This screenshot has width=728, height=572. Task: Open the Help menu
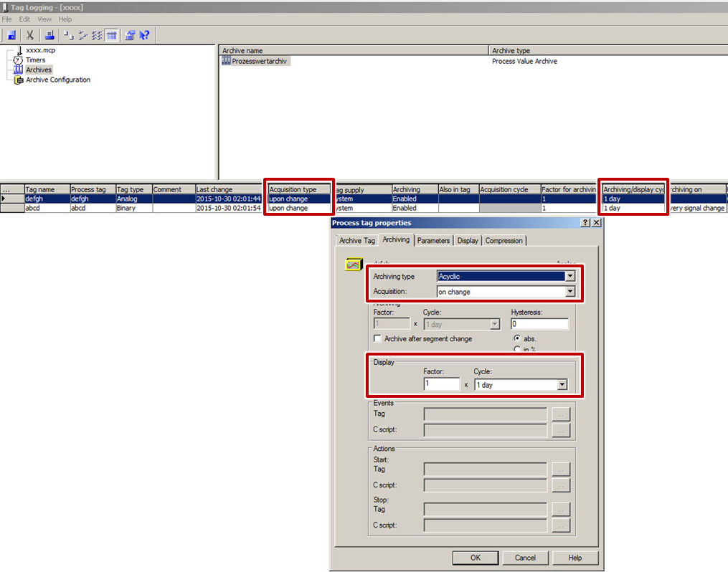[x=65, y=19]
